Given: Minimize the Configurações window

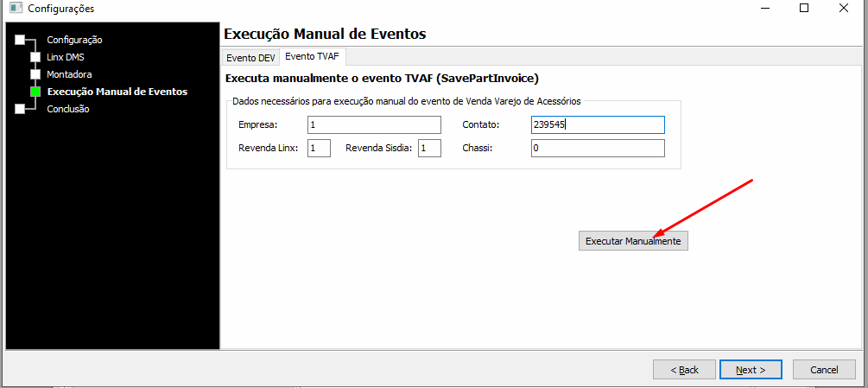Looking at the screenshot, I should 765,8.
